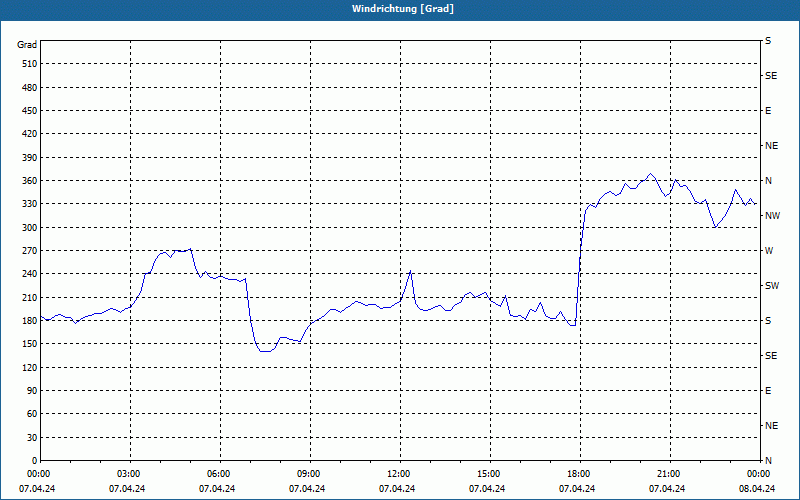This screenshot has height=500, width=800.
Task: Select the 90 value on left axis
Action: tap(32, 391)
